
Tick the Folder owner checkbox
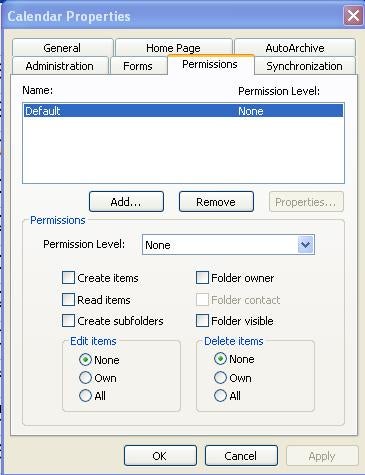pyautogui.click(x=202, y=278)
